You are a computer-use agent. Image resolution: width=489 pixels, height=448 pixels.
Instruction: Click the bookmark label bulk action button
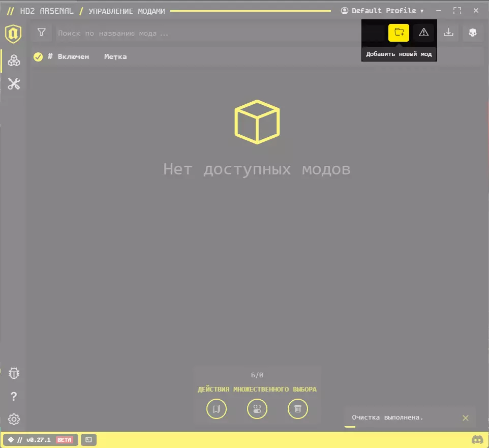[217, 409]
